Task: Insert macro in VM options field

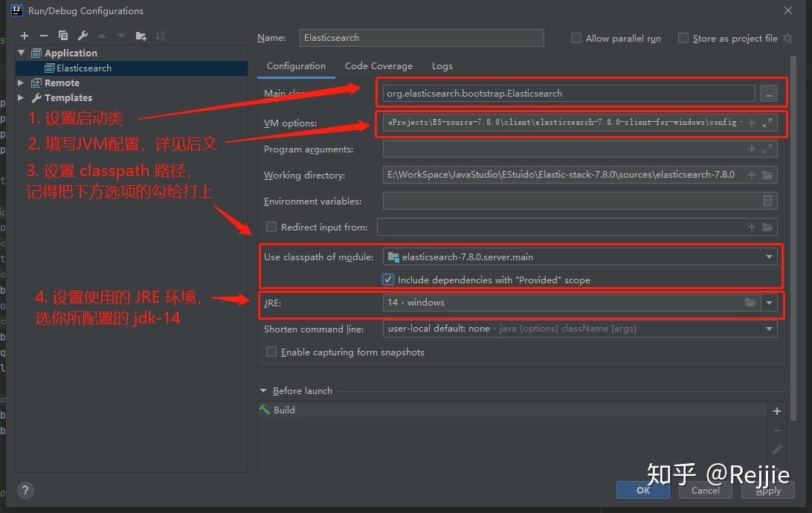Action: (752, 123)
